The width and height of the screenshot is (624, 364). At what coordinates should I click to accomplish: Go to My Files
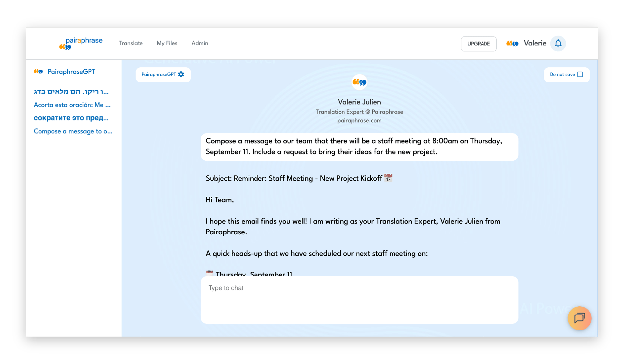(x=167, y=43)
